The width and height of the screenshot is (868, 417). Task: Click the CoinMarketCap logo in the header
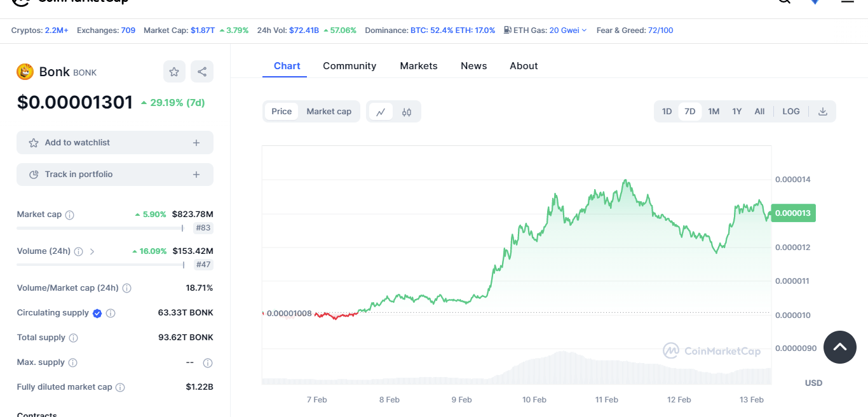click(71, 2)
